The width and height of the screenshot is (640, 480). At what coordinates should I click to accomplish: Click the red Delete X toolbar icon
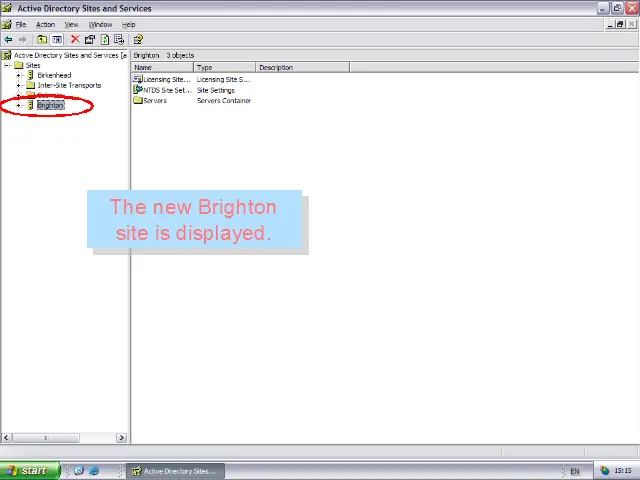[x=75, y=39]
